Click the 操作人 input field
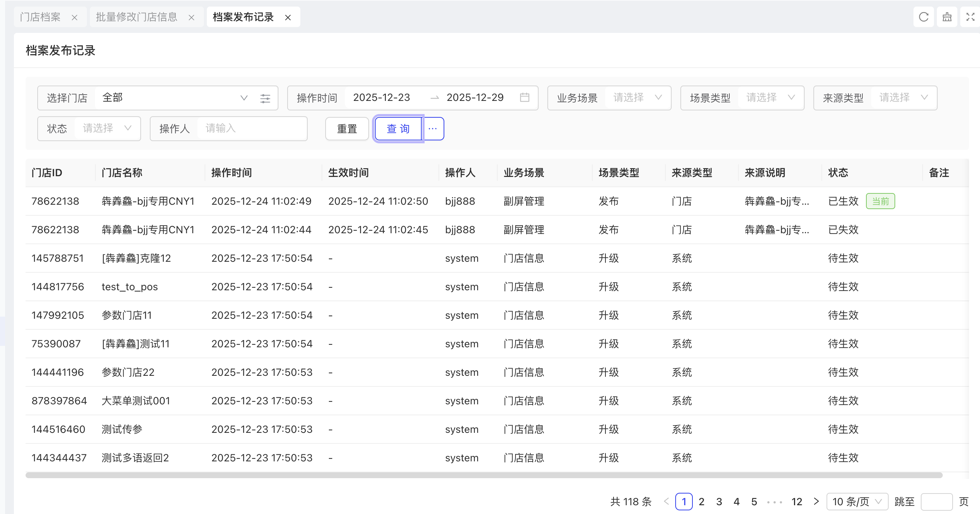980x514 pixels. 251,129
